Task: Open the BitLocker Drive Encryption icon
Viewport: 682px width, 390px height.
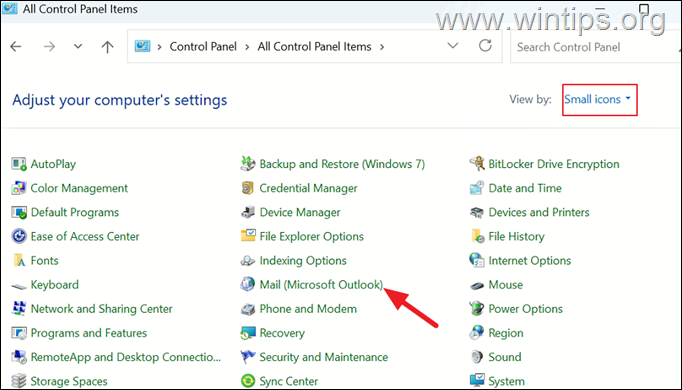Action: pyautogui.click(x=477, y=164)
